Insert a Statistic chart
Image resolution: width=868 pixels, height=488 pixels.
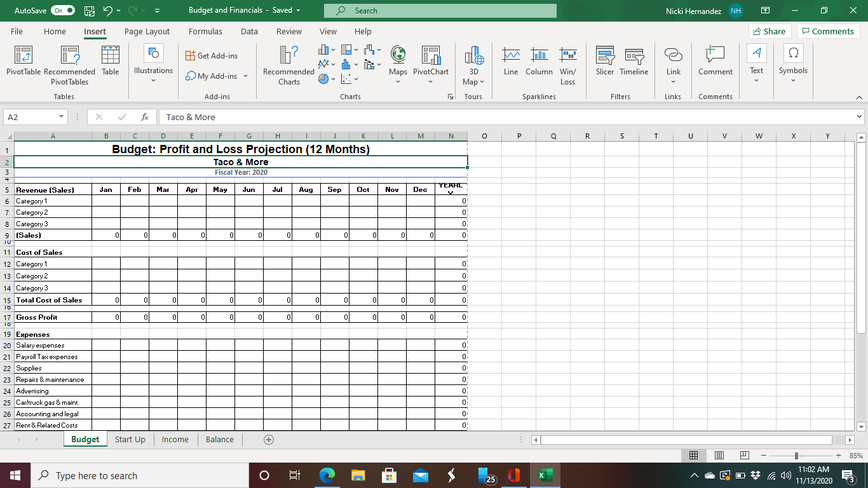coord(348,64)
